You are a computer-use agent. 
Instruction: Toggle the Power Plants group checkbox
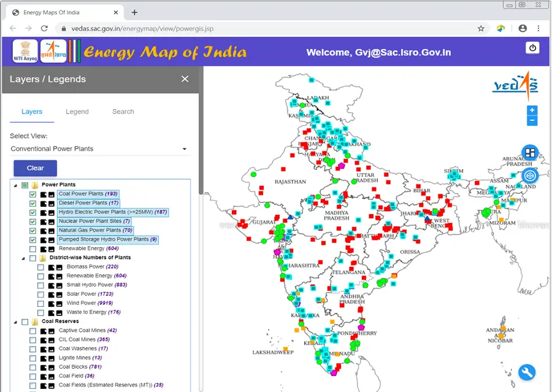(x=25, y=185)
